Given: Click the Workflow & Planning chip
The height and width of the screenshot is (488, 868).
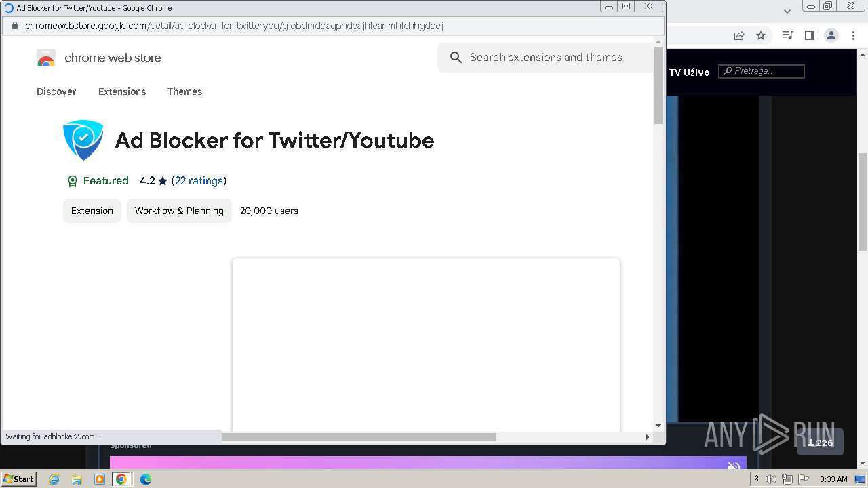Looking at the screenshot, I should (179, 211).
